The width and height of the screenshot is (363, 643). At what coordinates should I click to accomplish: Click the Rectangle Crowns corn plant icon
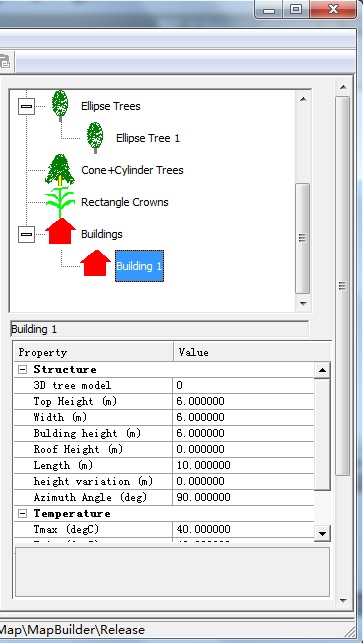click(x=60, y=202)
